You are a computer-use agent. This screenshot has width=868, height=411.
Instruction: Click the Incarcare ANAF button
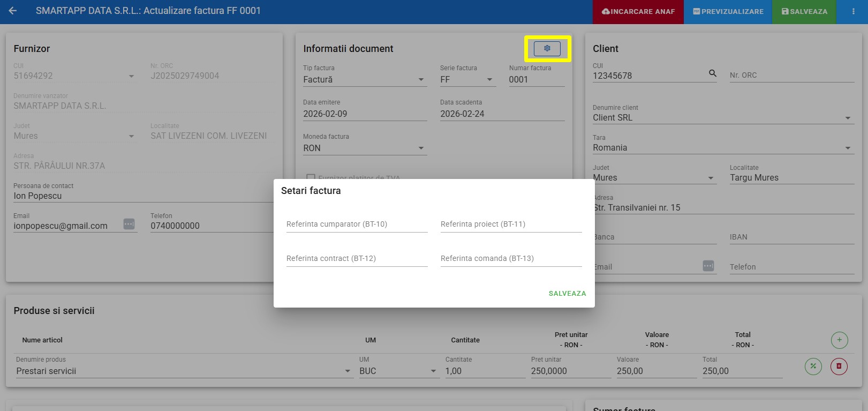tap(638, 12)
